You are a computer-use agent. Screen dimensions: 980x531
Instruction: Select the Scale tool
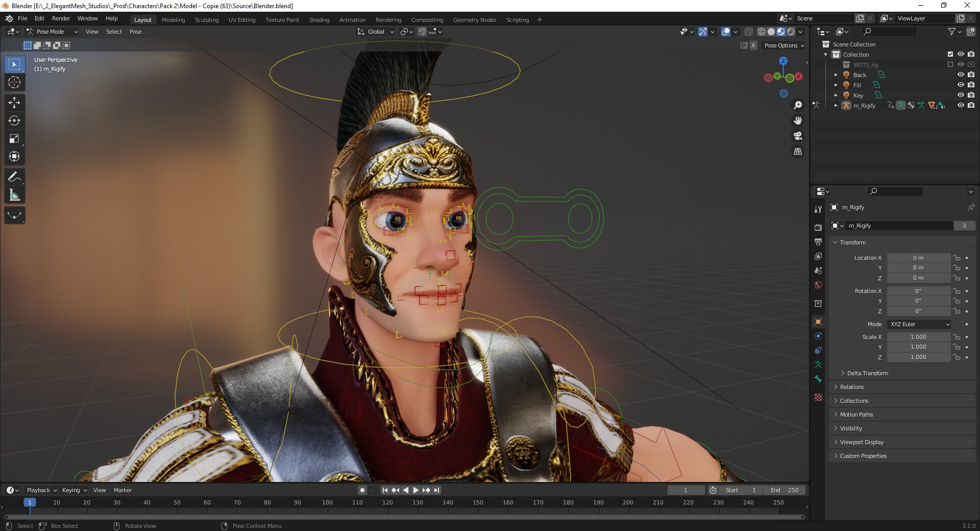click(x=14, y=139)
